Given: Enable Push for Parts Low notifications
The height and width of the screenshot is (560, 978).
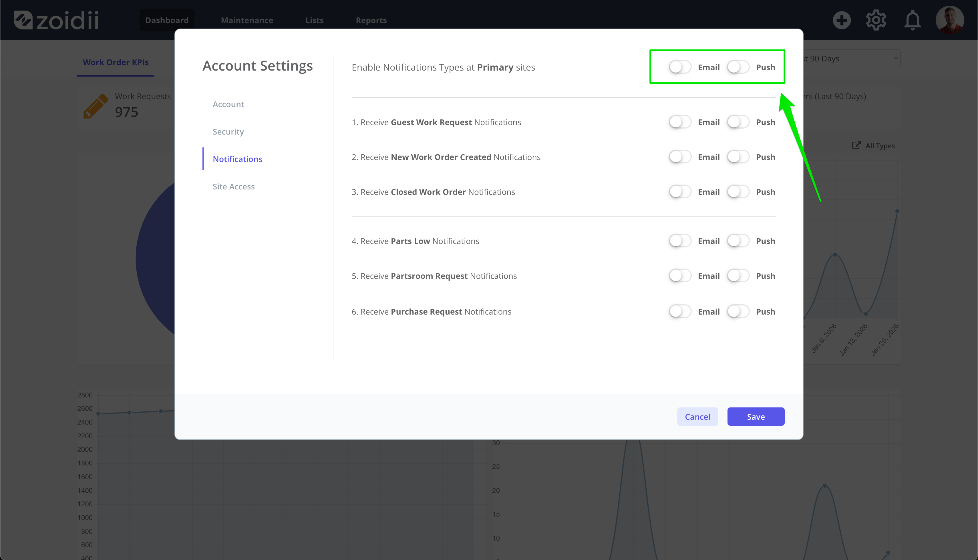Looking at the screenshot, I should (x=738, y=241).
